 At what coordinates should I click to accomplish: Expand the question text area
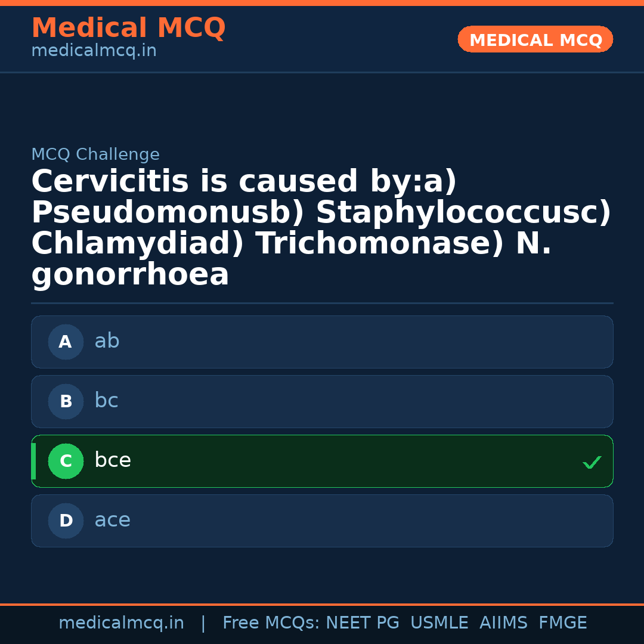pyautogui.click(x=322, y=227)
